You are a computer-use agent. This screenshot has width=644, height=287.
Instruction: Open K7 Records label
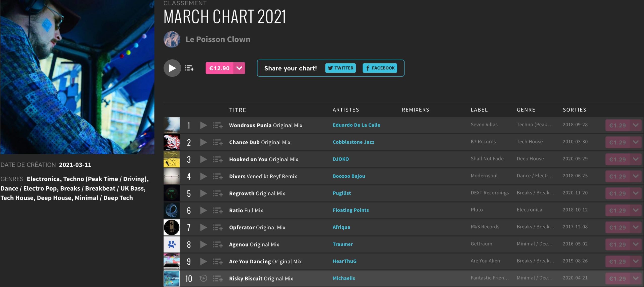coord(483,142)
